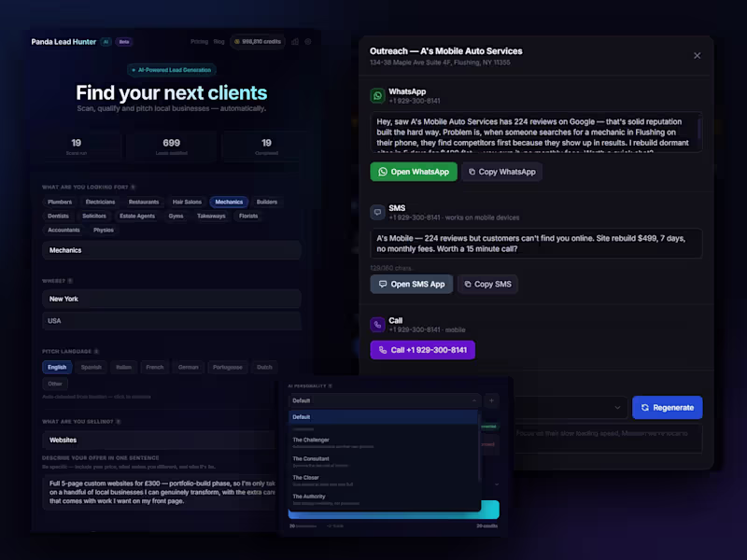Image resolution: width=747 pixels, height=560 pixels.
Task: Click the 'Mechanics' search input field
Action: click(172, 250)
